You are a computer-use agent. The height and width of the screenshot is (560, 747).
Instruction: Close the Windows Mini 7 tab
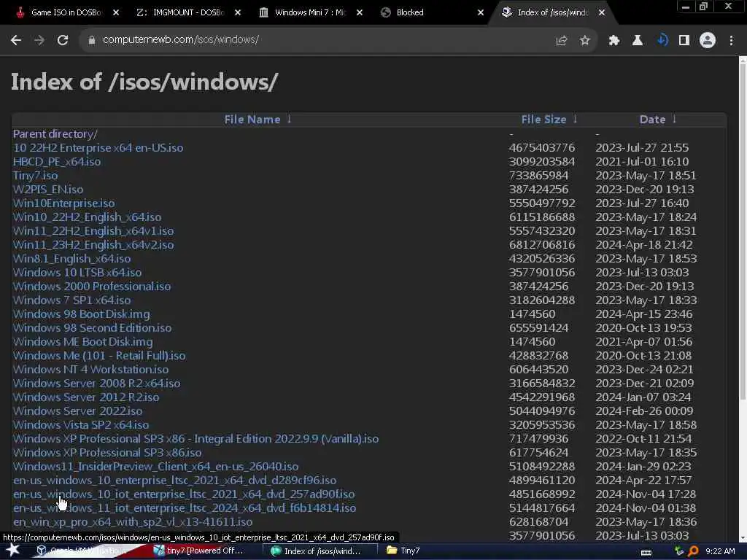360,13
